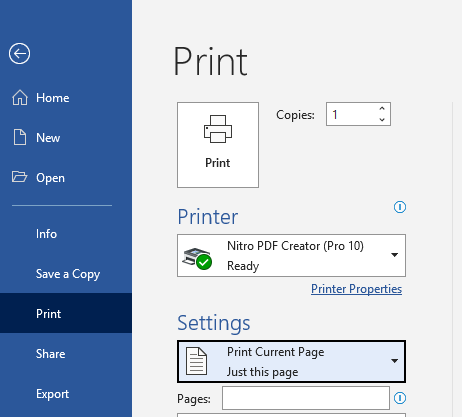Click the Open folder icon
This screenshot has height=417, width=462.
[19, 177]
